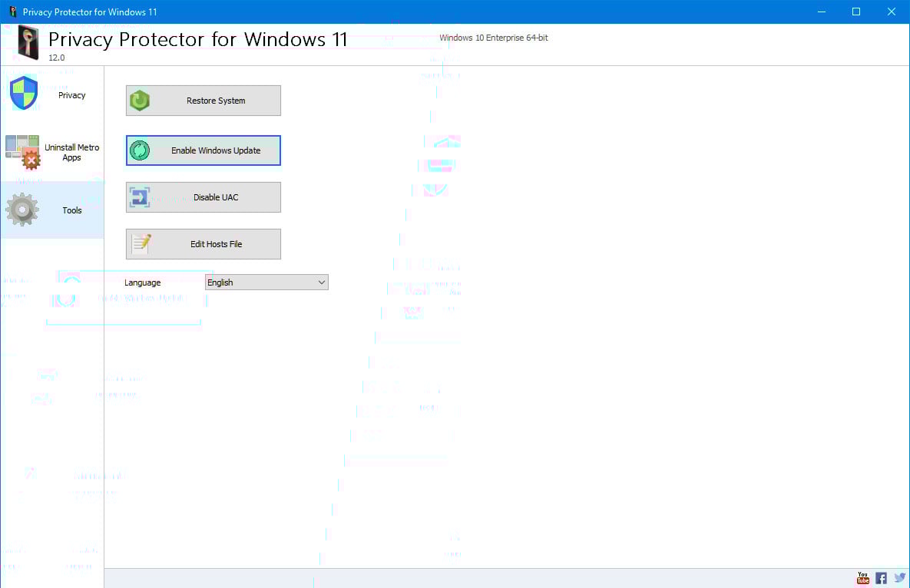
Task: Click the Privacy Protector for Windows 11 heading
Action: coord(197,39)
